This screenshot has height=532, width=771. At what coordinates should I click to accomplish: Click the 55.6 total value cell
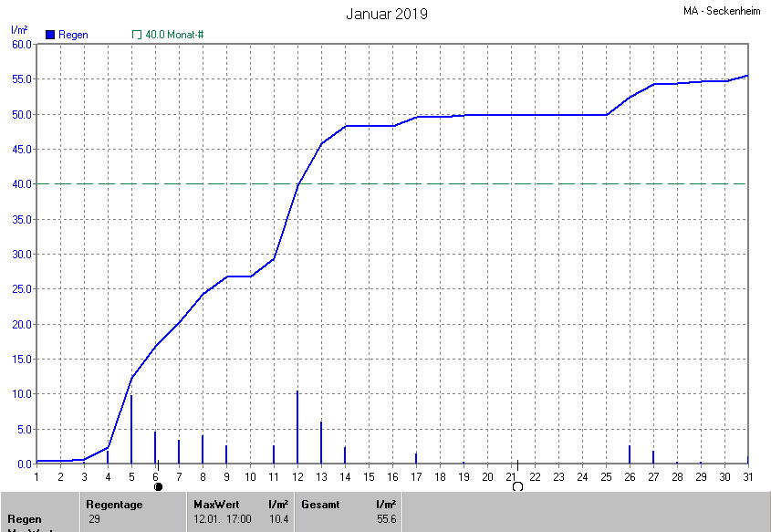386,518
